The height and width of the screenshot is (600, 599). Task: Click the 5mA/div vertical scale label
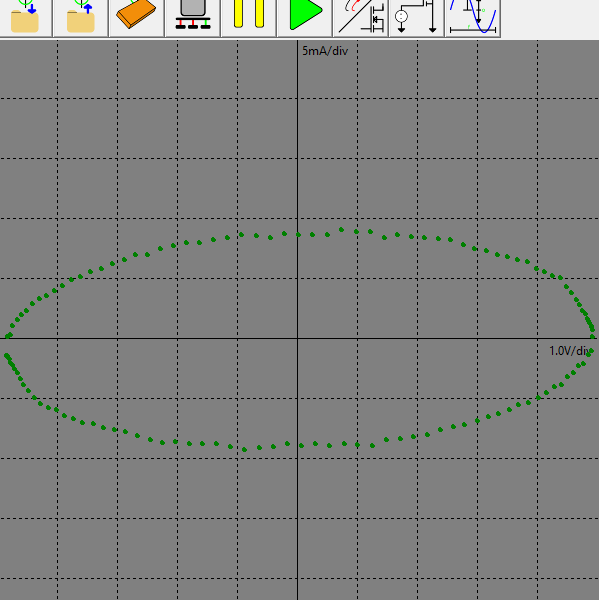325,51
